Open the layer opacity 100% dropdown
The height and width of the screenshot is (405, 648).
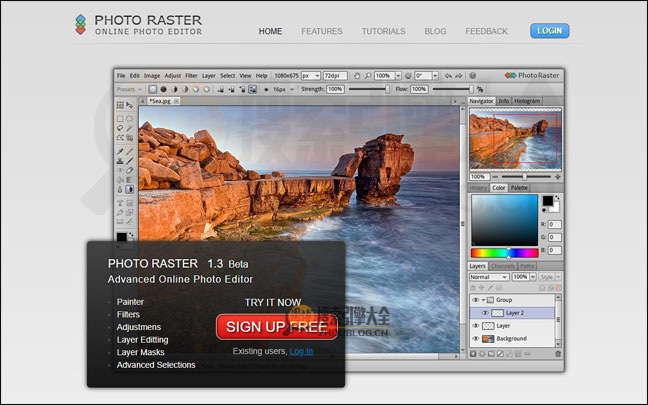pyautogui.click(x=533, y=277)
